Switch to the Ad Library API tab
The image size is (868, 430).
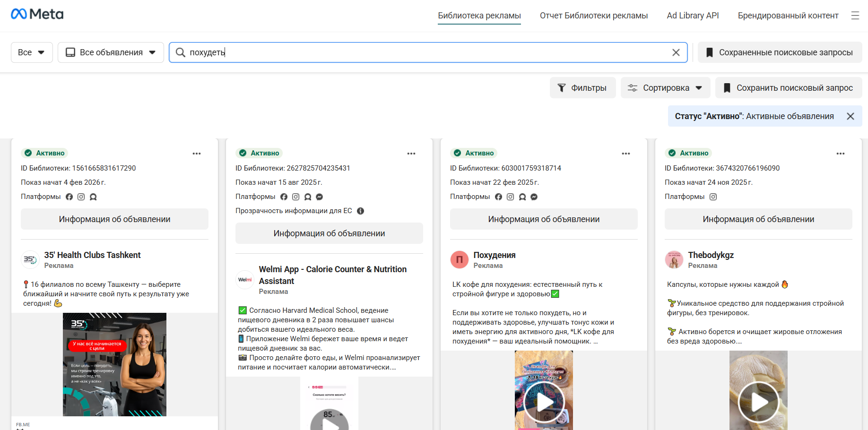(692, 15)
